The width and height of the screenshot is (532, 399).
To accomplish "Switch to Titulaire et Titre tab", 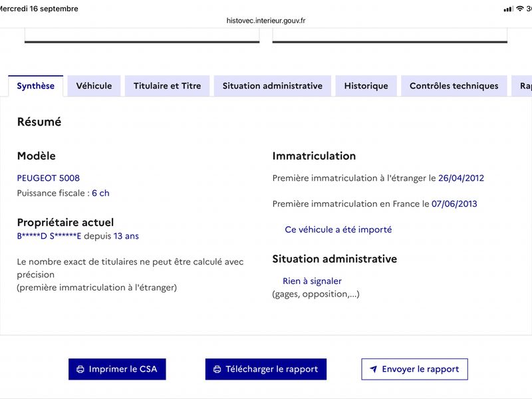I will [168, 86].
